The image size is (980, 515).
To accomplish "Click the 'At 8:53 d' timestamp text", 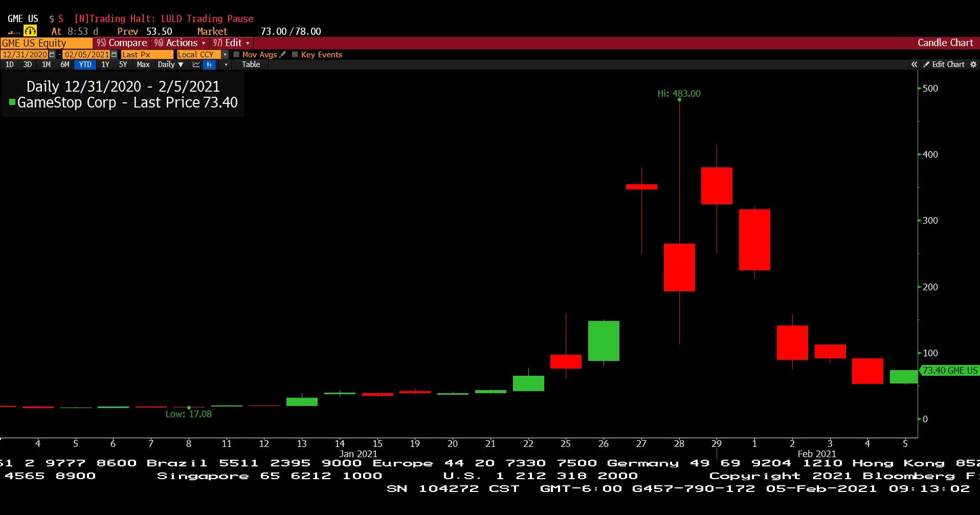I will pyautogui.click(x=75, y=31).
